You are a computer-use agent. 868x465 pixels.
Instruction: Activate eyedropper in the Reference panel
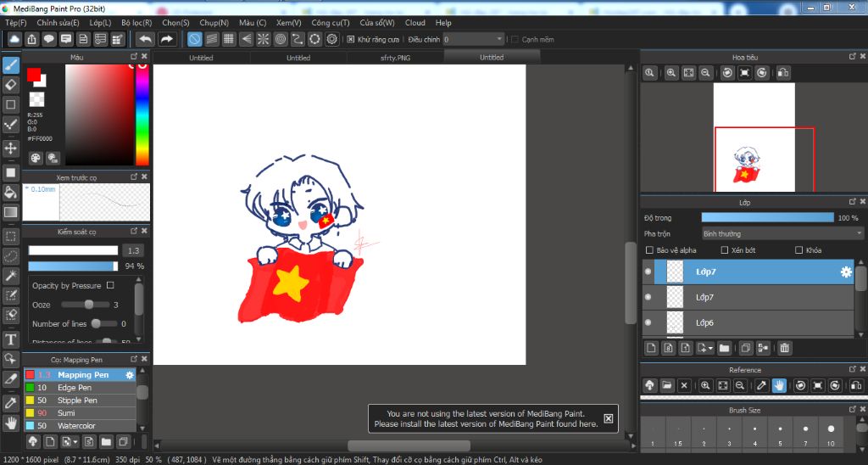point(762,385)
